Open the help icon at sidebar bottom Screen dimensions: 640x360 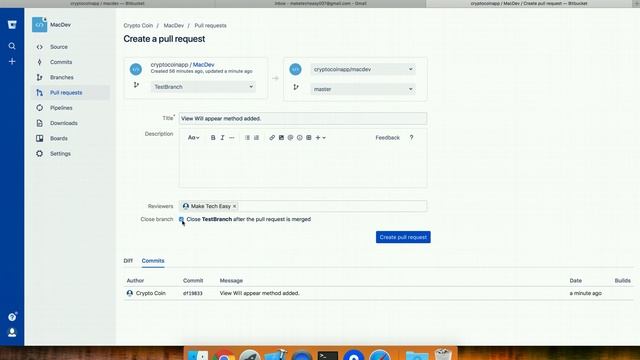12,317
